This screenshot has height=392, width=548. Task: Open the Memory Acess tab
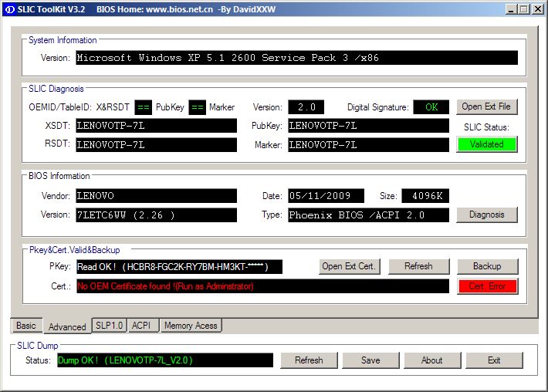pos(191,326)
